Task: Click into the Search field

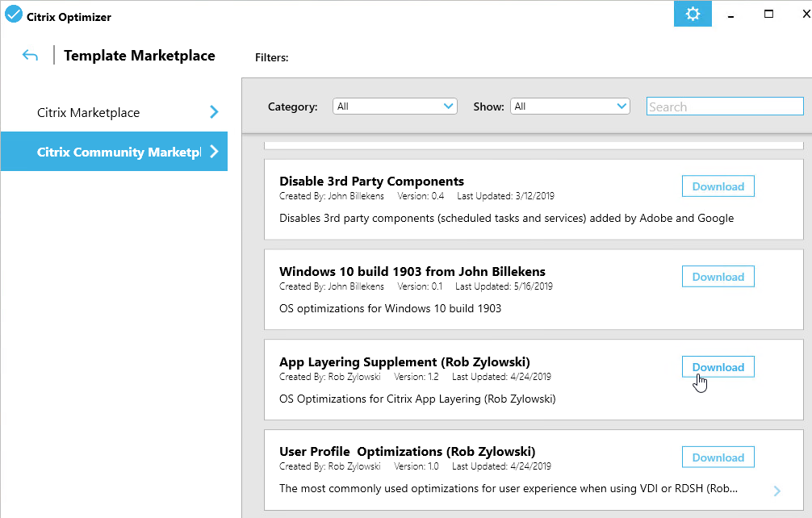Action: (724, 107)
